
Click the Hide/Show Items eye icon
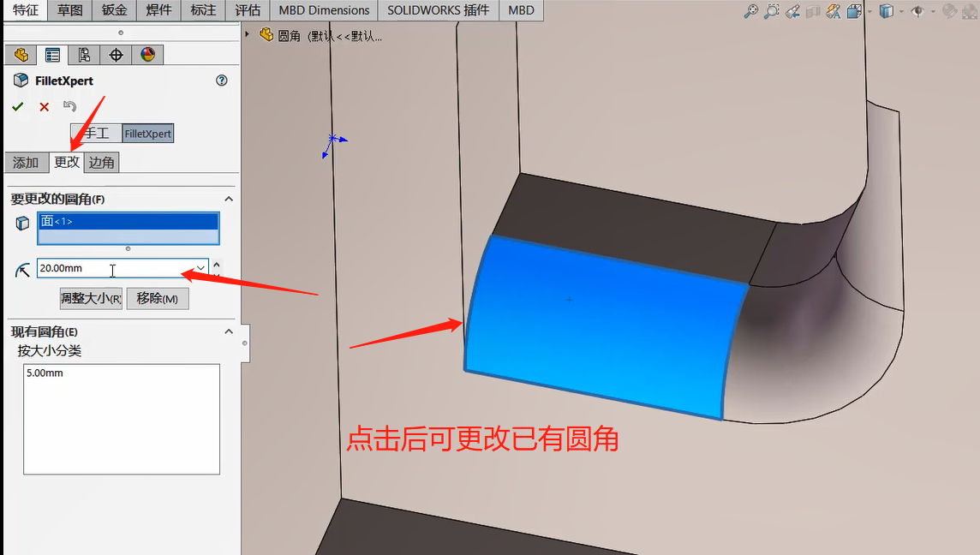pos(917,10)
